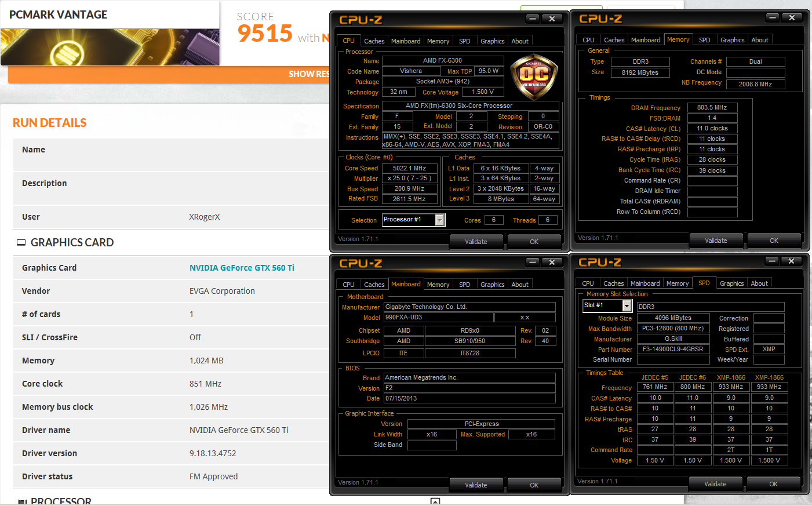Click Validate in the DRAM timings Memory window

(716, 241)
